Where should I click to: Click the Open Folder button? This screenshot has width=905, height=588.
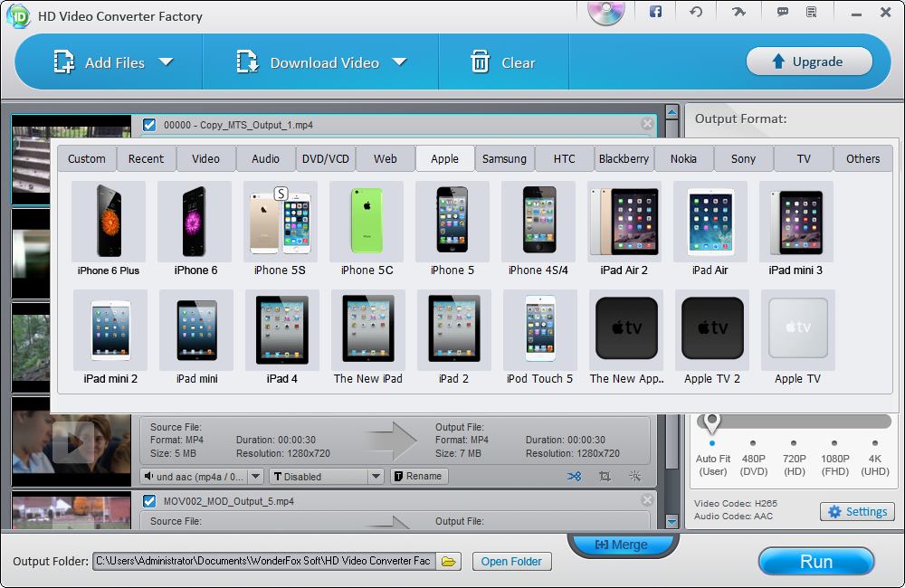[512, 562]
